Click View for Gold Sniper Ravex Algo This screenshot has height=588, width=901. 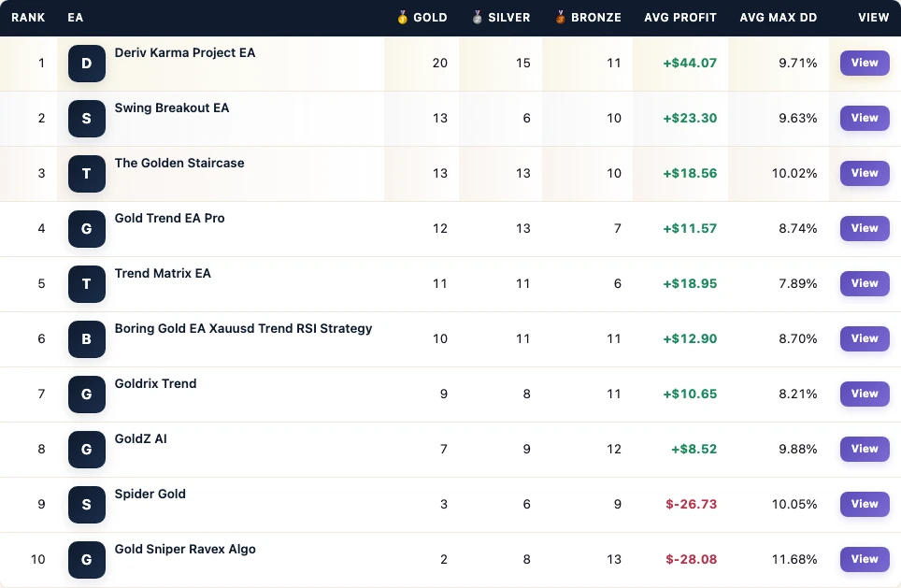(x=865, y=559)
